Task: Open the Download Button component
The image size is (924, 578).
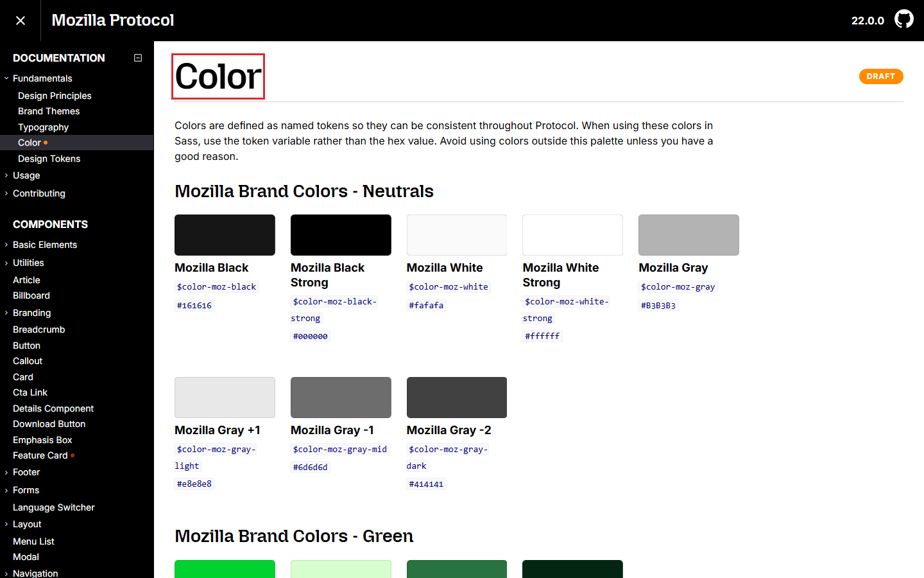Action: [49, 424]
